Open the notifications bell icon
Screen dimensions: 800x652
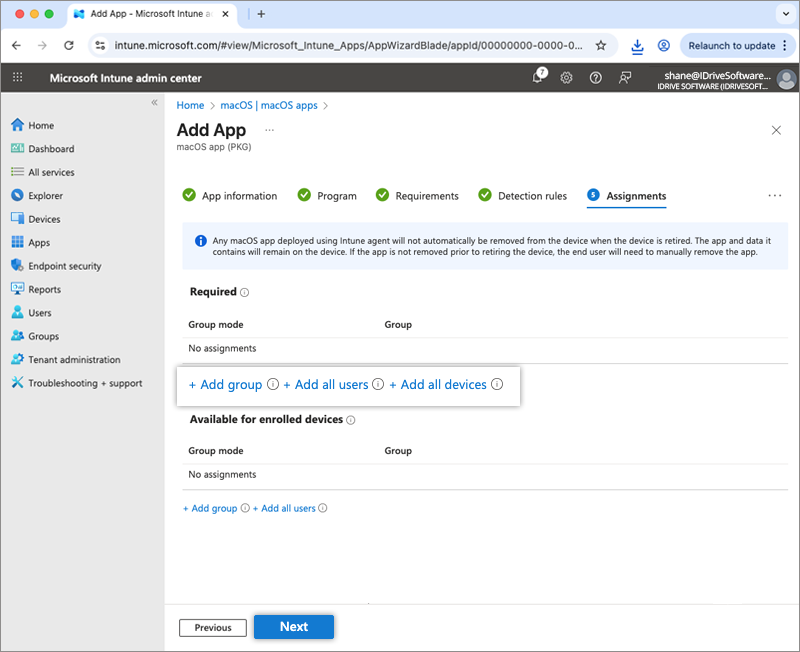(x=537, y=78)
